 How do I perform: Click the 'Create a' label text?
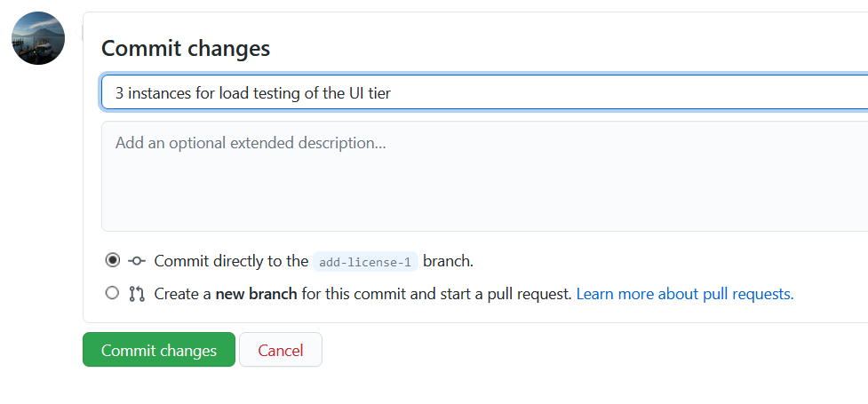pos(183,294)
